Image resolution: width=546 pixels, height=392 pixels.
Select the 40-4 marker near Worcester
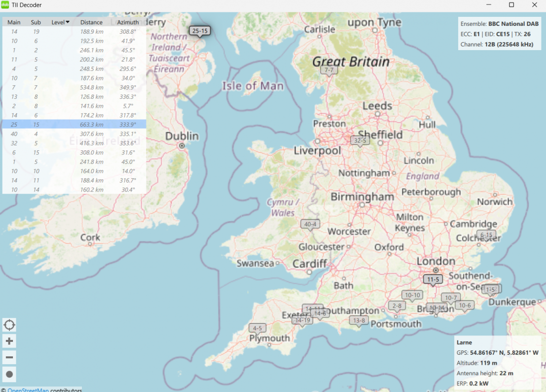310,224
